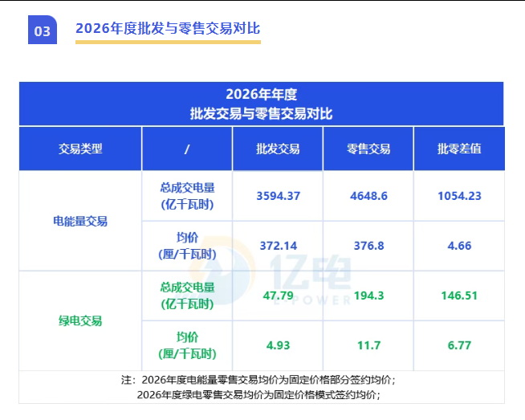525x420 pixels.
Task: Click the green retail price 11.7
Action: [368, 345]
